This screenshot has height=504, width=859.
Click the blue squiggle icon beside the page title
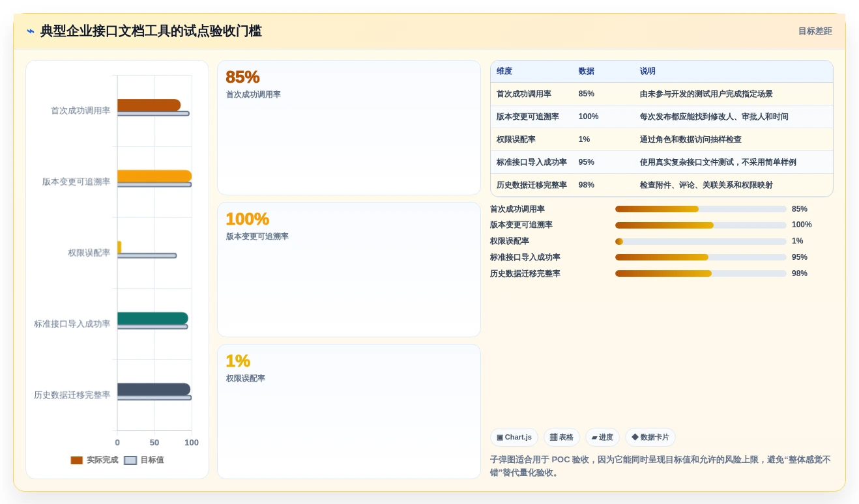coord(31,31)
